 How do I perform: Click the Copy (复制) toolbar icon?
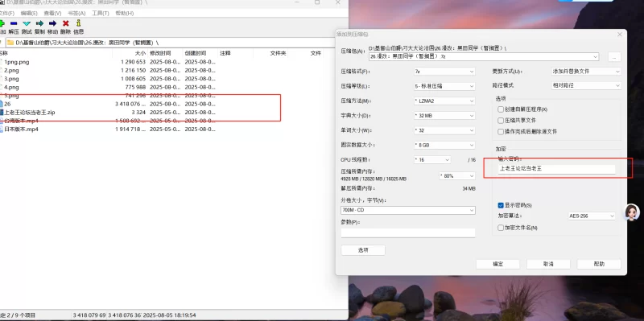coord(39,23)
